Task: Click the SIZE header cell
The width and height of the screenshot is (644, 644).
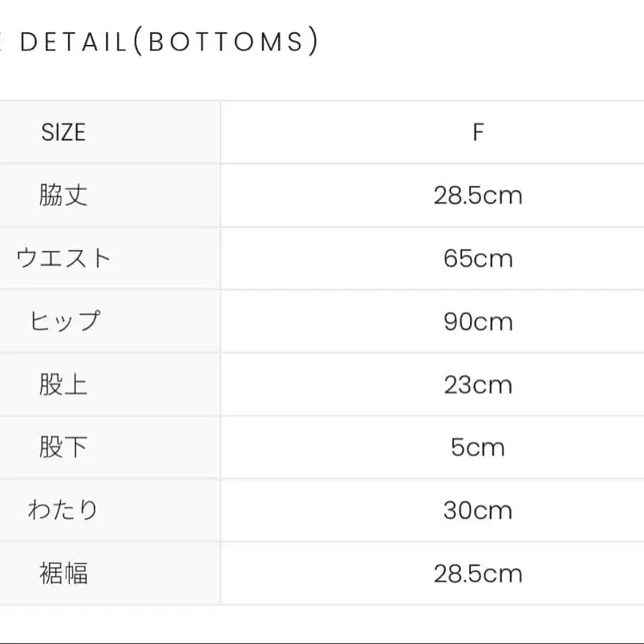Action: (x=63, y=132)
